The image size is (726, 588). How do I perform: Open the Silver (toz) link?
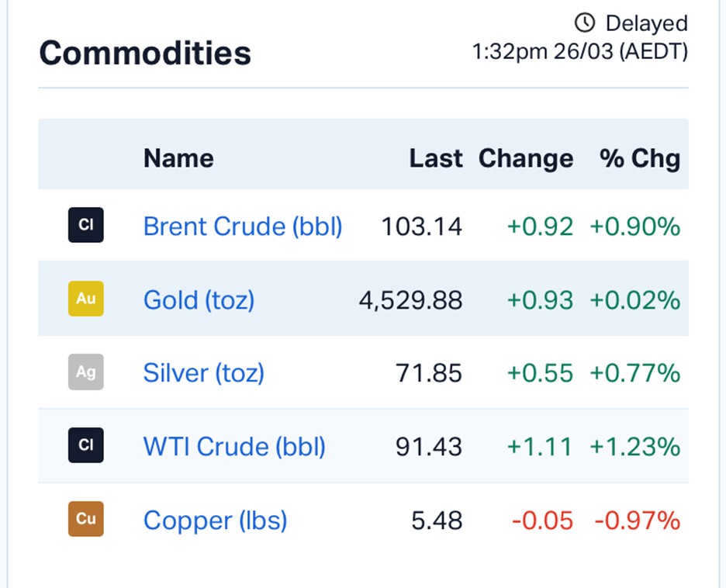(203, 373)
